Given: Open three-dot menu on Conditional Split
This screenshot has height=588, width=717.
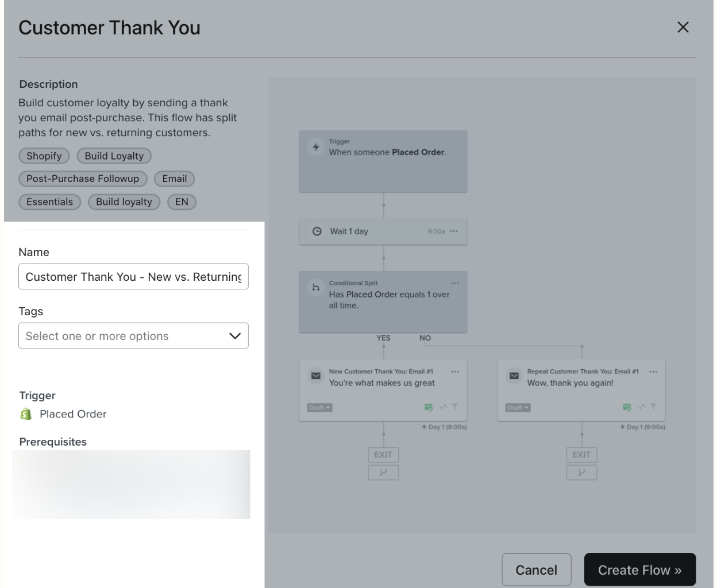Looking at the screenshot, I should 455,283.
